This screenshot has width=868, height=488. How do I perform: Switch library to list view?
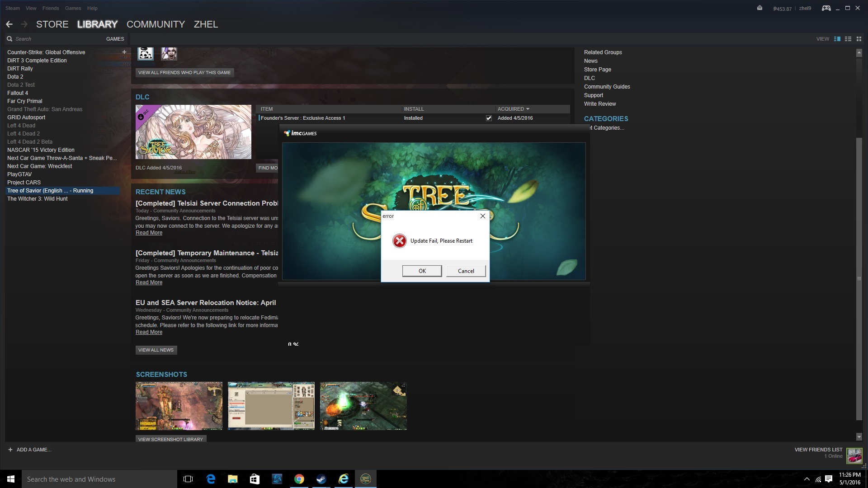click(848, 39)
